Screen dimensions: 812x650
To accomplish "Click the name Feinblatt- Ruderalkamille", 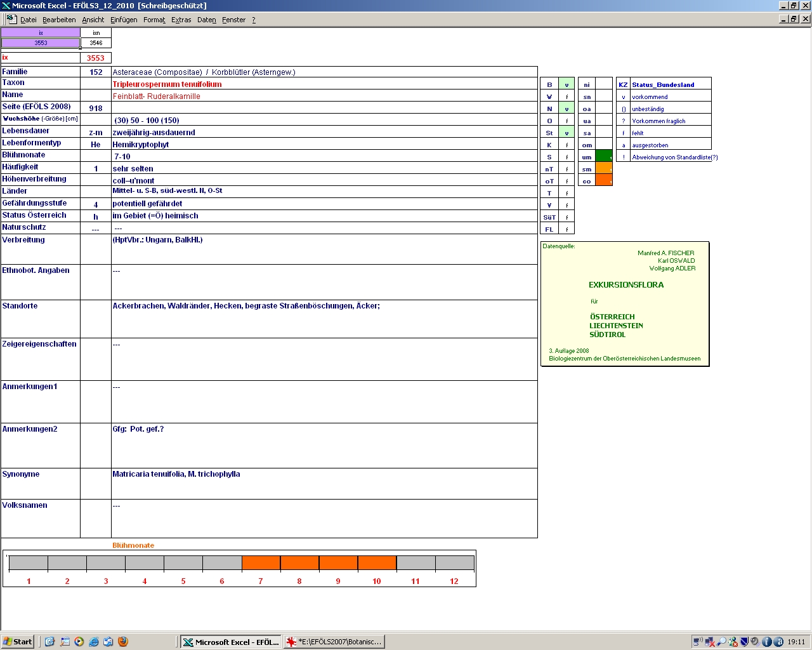I will [157, 96].
